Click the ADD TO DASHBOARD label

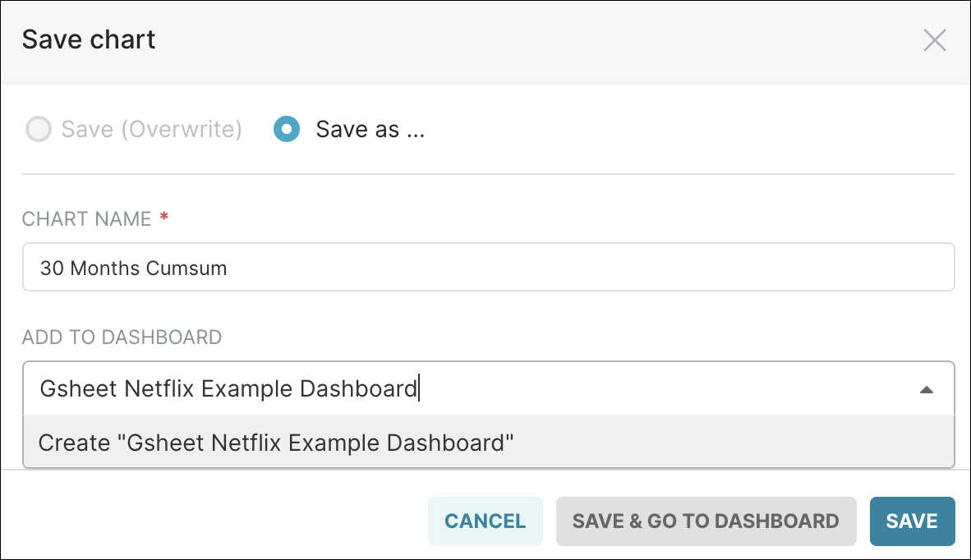(122, 337)
